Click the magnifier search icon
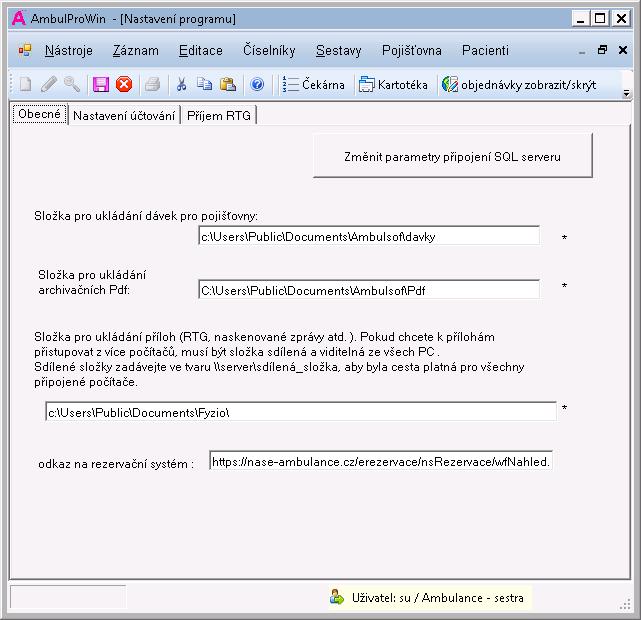Screen dimensions: 641x620 pos(72,84)
